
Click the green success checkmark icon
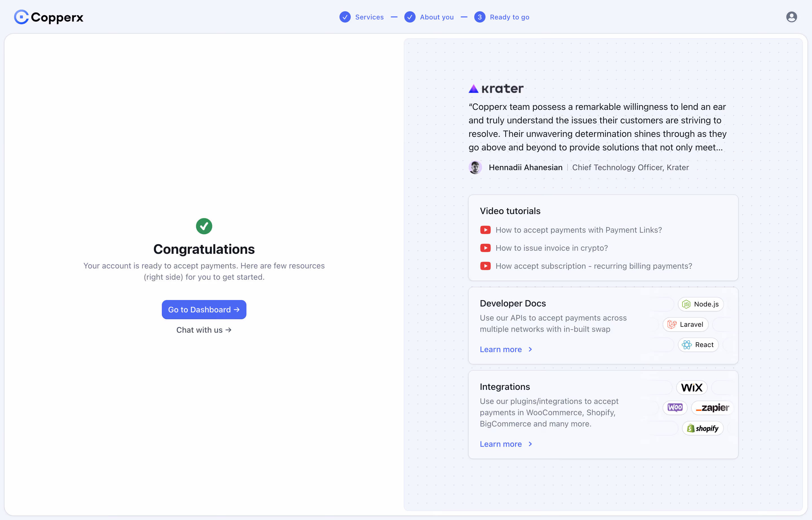click(x=204, y=226)
